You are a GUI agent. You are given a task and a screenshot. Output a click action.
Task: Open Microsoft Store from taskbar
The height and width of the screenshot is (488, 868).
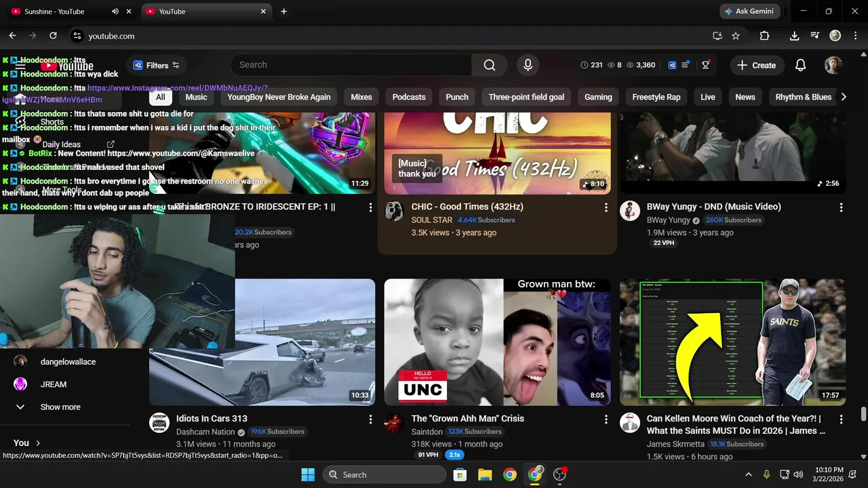460,474
